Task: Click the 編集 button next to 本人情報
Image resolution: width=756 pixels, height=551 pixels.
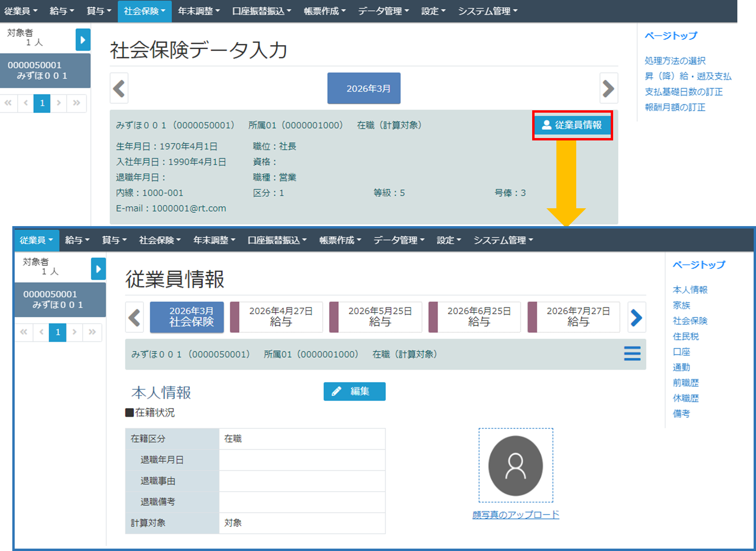Action: click(354, 392)
